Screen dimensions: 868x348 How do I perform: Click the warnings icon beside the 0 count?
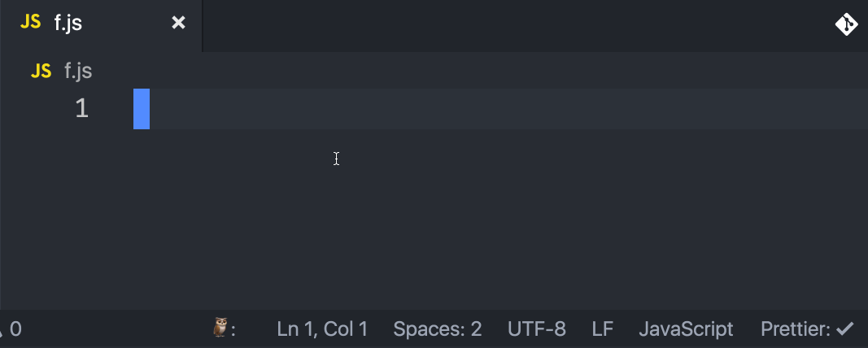[x=2, y=330]
